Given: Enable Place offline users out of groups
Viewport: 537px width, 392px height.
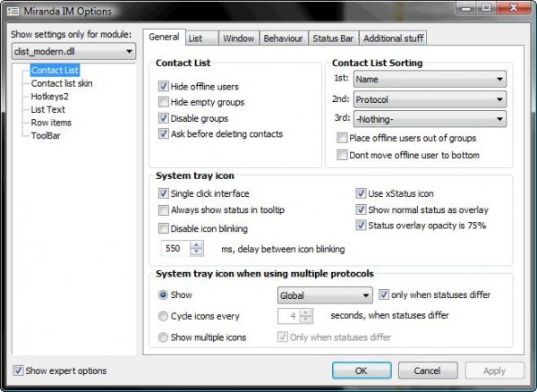Looking at the screenshot, I should [342, 138].
